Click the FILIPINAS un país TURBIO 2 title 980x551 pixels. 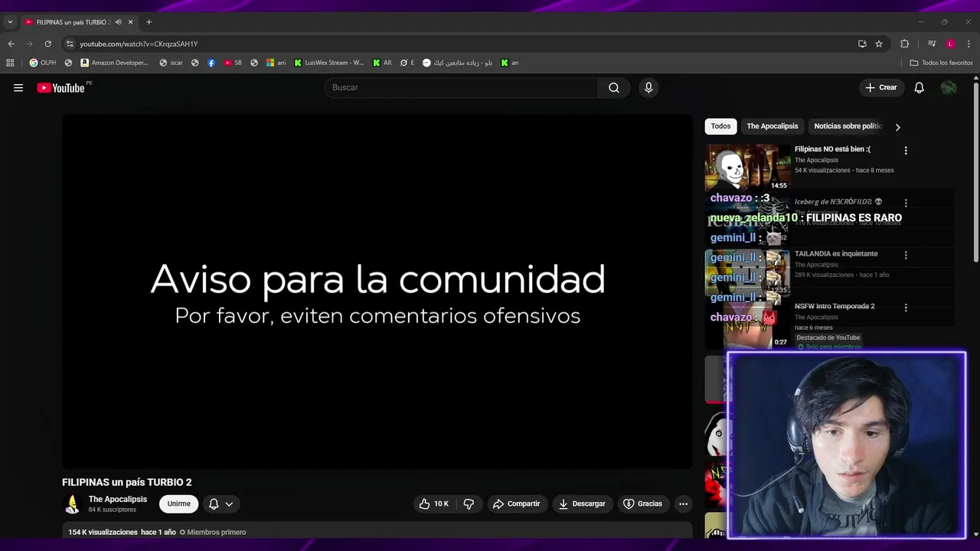tap(127, 482)
